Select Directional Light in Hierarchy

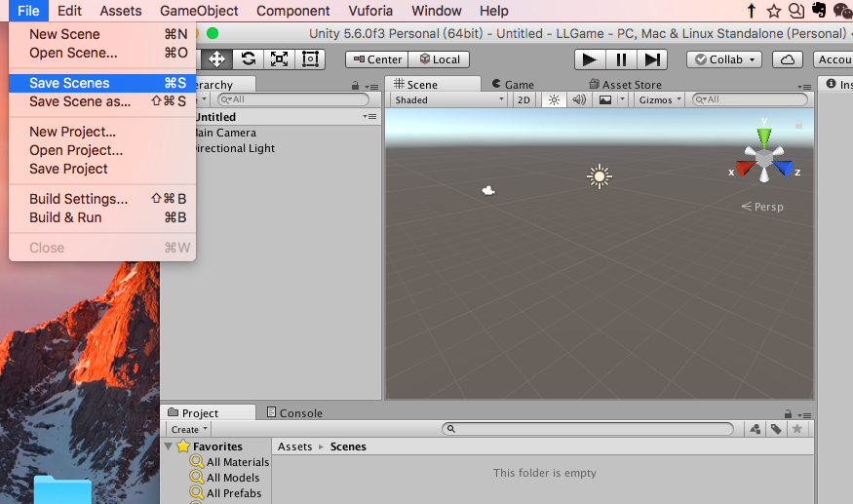point(235,148)
